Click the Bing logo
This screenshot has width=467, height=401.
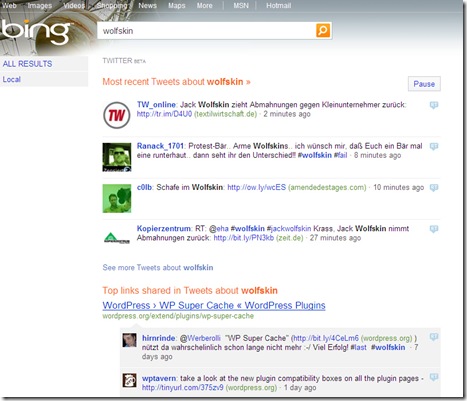click(36, 31)
